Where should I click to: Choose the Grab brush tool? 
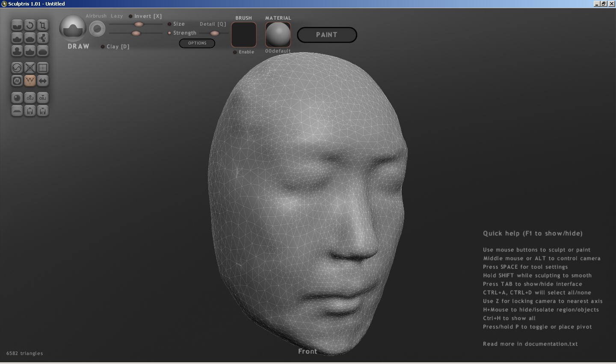point(42,38)
